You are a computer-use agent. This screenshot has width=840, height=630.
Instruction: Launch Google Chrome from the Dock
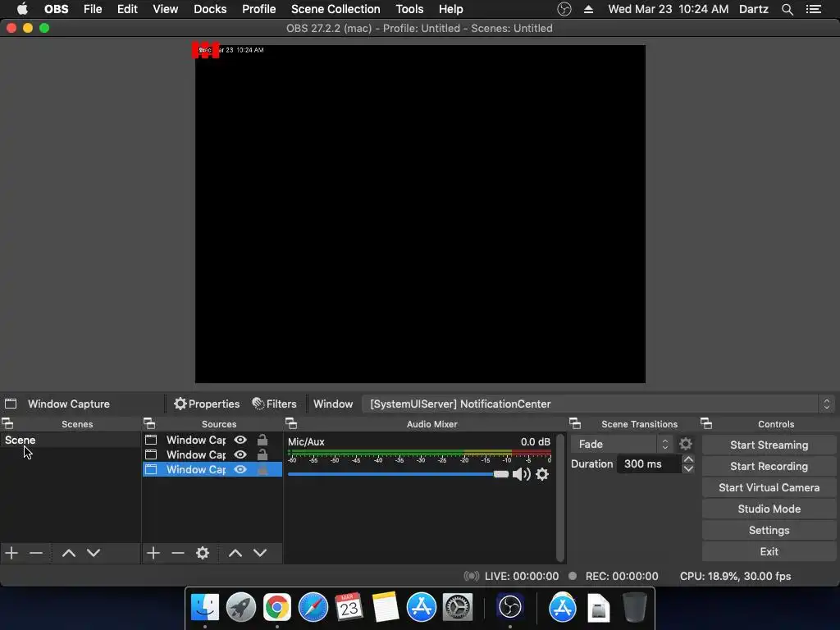[x=277, y=608]
